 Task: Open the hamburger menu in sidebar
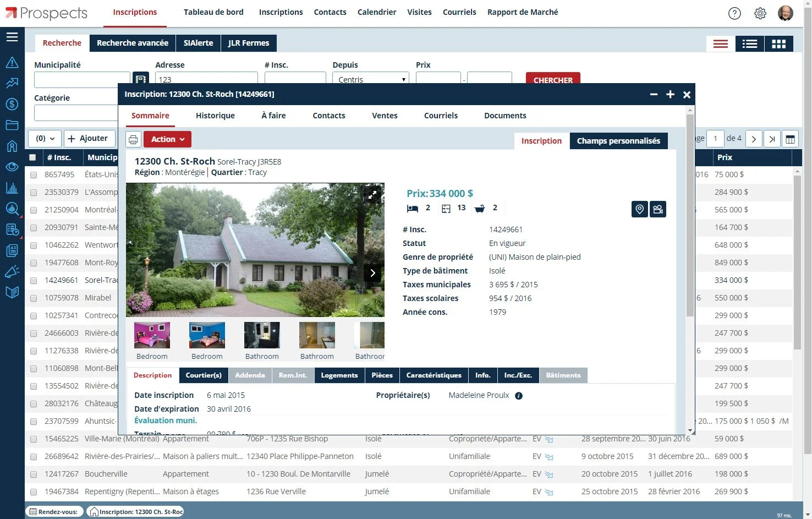[12, 37]
